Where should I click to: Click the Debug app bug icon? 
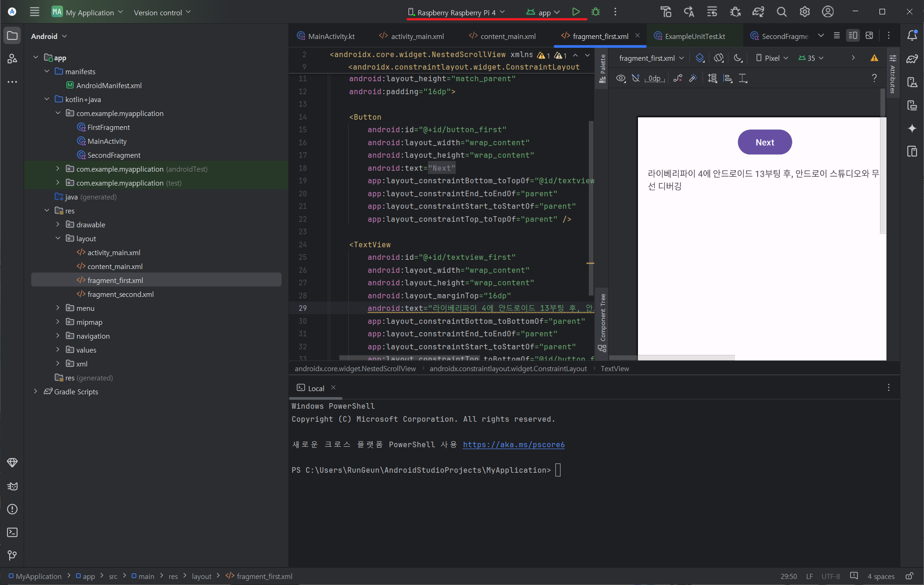click(x=596, y=12)
